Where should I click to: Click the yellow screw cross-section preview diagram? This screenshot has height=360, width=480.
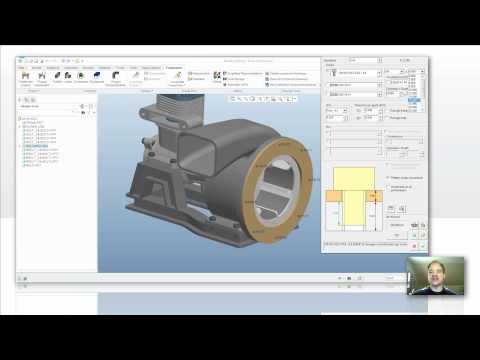354,199
